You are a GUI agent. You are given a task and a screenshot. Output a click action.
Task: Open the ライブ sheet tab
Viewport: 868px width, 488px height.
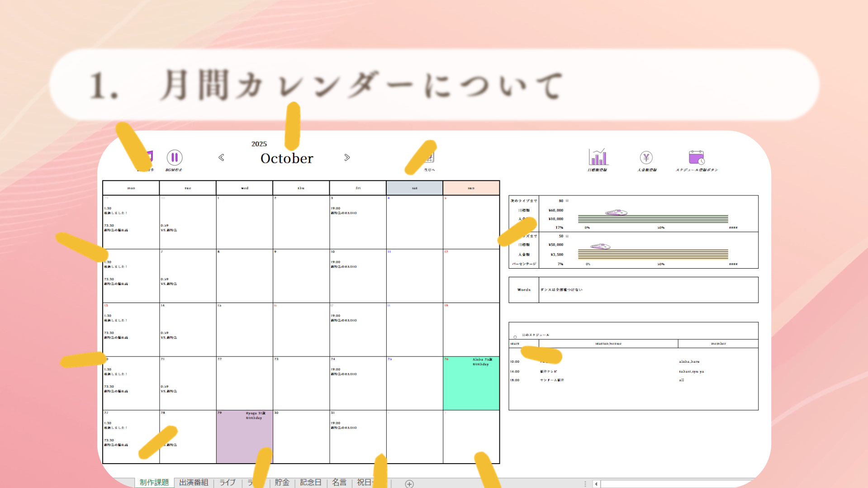(228, 483)
